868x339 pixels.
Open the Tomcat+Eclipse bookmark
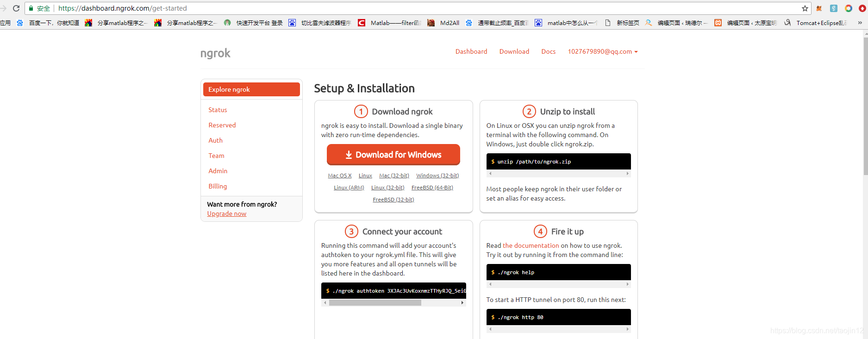click(x=816, y=23)
